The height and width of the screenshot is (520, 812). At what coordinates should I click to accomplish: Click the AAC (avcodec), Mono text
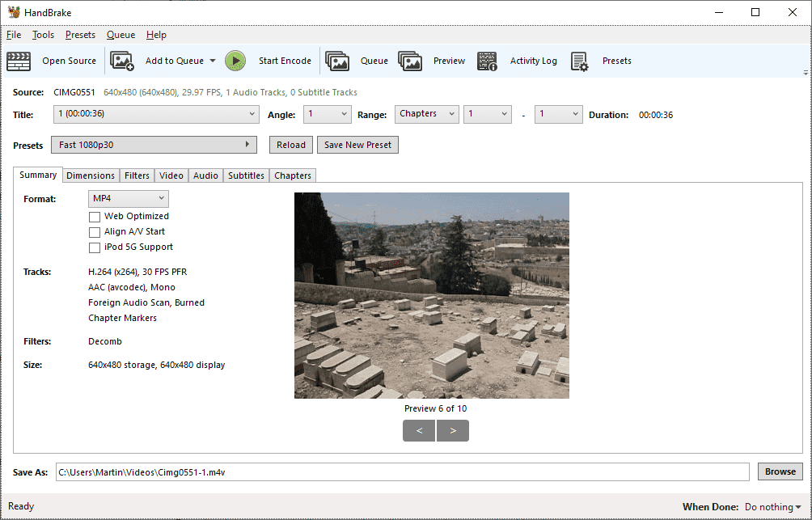click(x=132, y=287)
